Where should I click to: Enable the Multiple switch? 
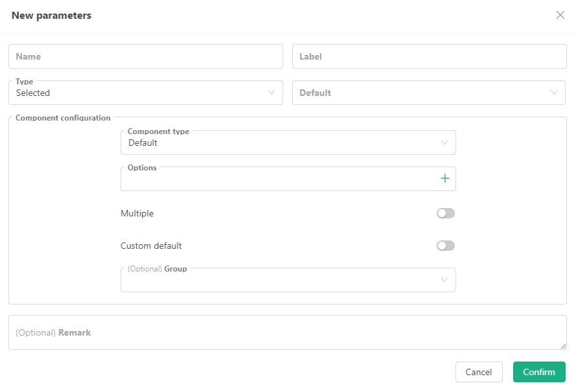tap(446, 213)
